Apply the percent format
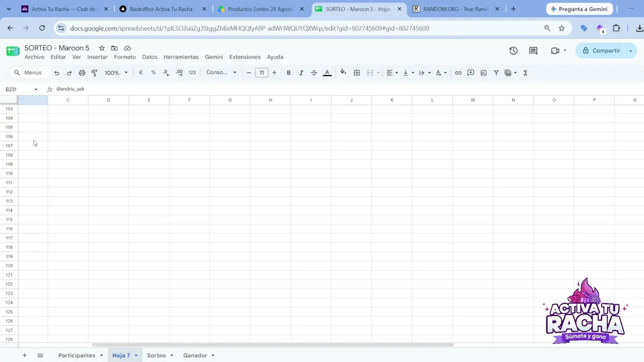Viewport: 644px width, 362px height. [153, 73]
